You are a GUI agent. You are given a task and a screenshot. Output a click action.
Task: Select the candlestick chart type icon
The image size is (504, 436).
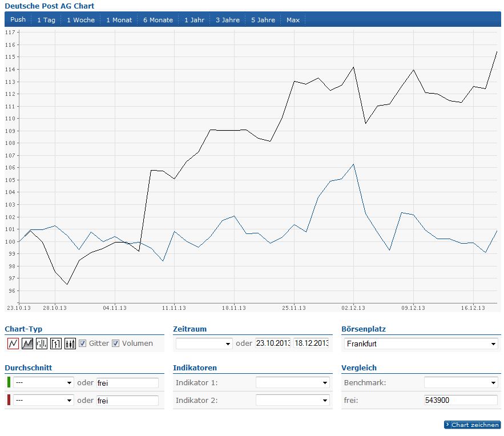(x=70, y=344)
